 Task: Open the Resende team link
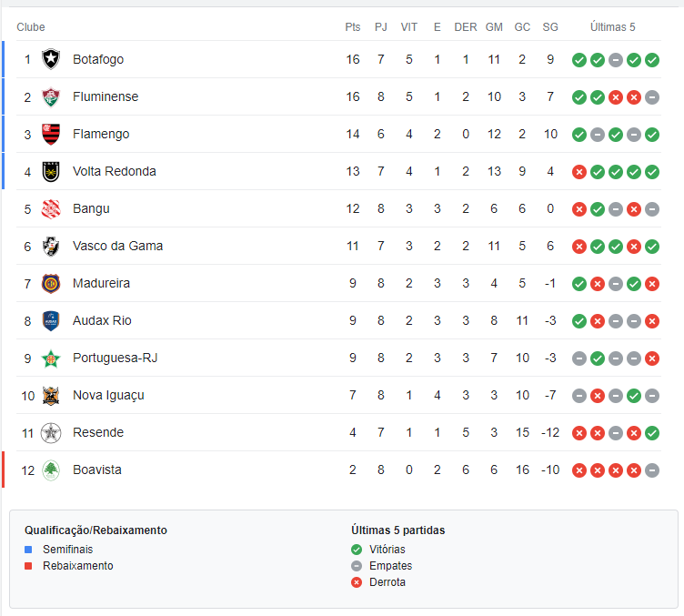[x=98, y=432]
